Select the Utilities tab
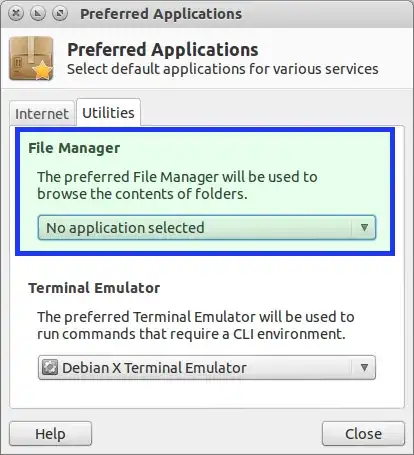The image size is (414, 455). 108,113
